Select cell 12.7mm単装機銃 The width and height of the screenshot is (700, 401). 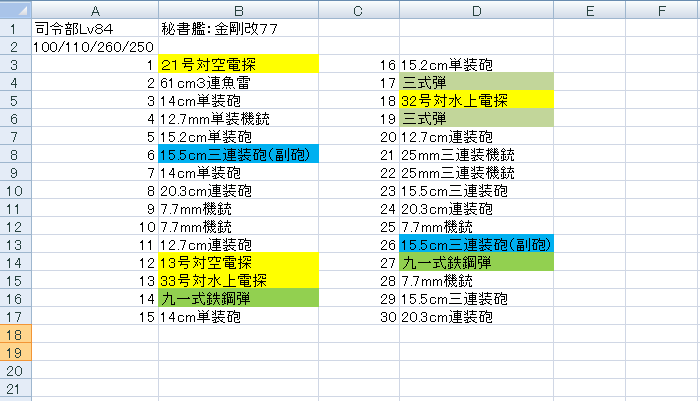point(238,118)
